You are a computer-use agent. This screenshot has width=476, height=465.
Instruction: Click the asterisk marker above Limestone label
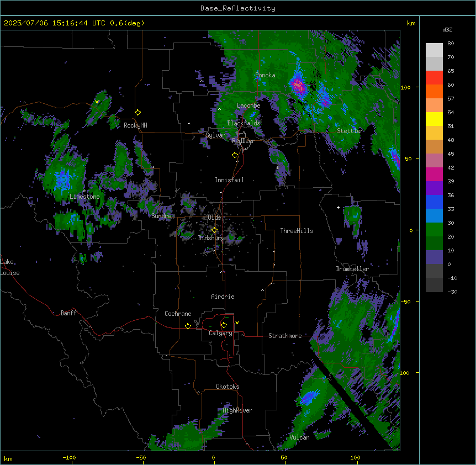84,191
